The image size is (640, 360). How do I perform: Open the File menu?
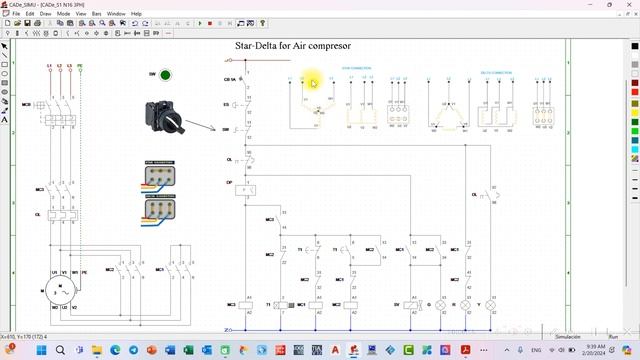16,13
